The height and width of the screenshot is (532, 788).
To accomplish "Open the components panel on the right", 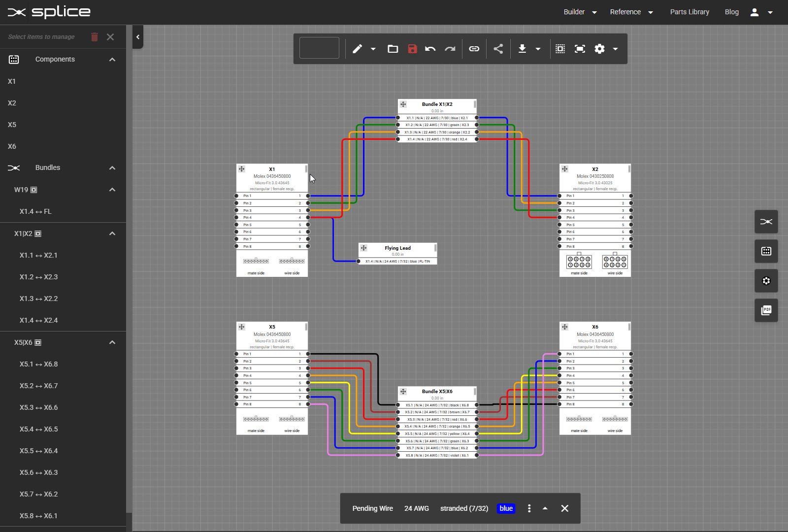I will point(766,251).
